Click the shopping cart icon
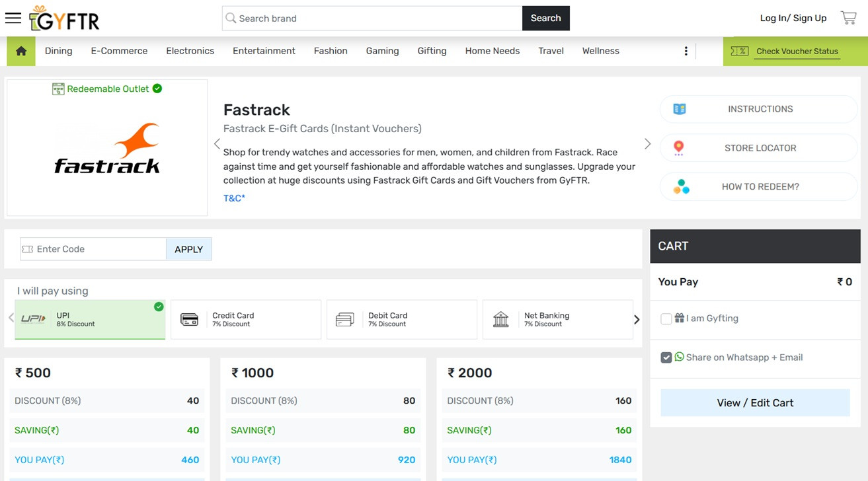 coord(848,18)
